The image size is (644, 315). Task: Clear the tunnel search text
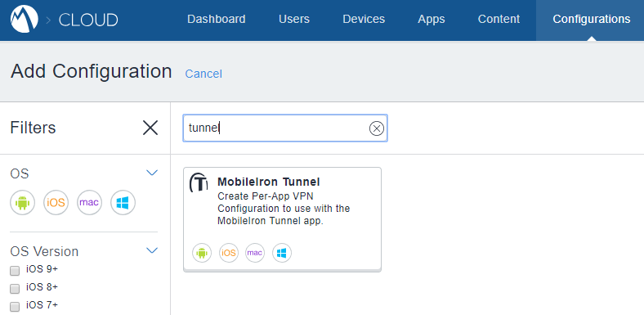376,128
